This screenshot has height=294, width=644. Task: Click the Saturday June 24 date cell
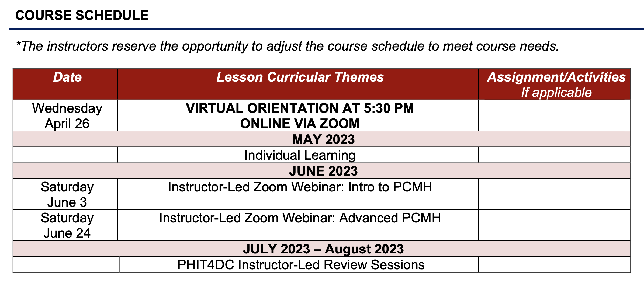click(67, 225)
